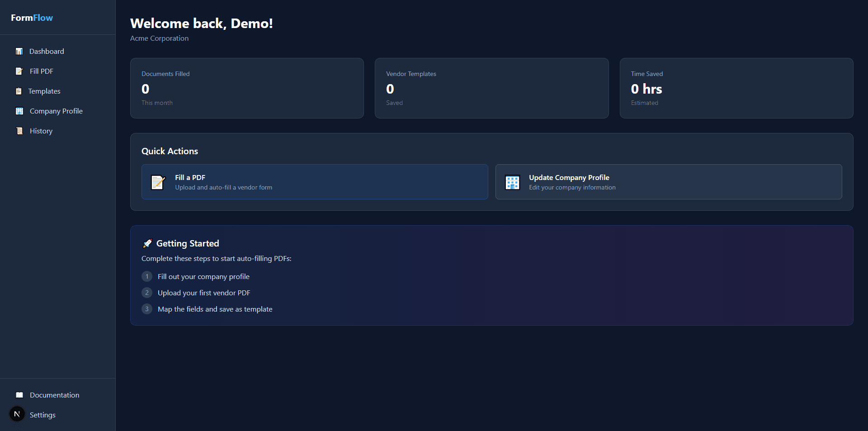Select the Fill a PDF quick action
This screenshot has height=431, width=868.
tap(315, 182)
